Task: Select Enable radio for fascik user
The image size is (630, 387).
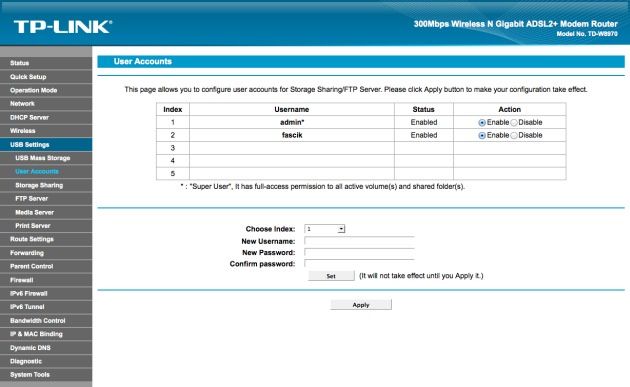Action: (482, 135)
